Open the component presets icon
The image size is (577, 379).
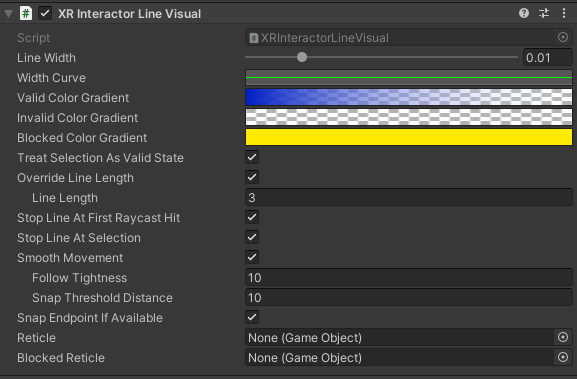[x=544, y=14]
